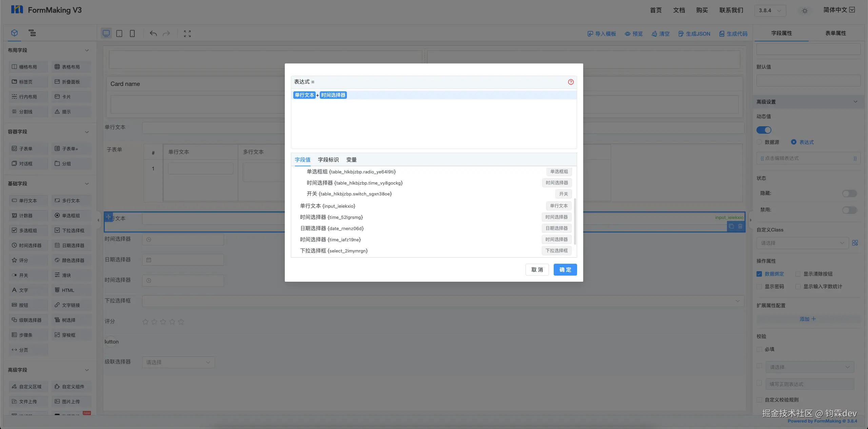The width and height of the screenshot is (868, 429).
Task: Collapse the 布局字段 section
Action: (x=87, y=50)
